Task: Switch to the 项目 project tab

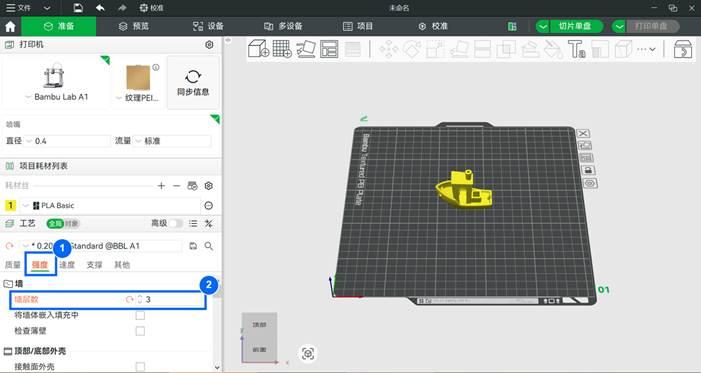Action: (358, 26)
